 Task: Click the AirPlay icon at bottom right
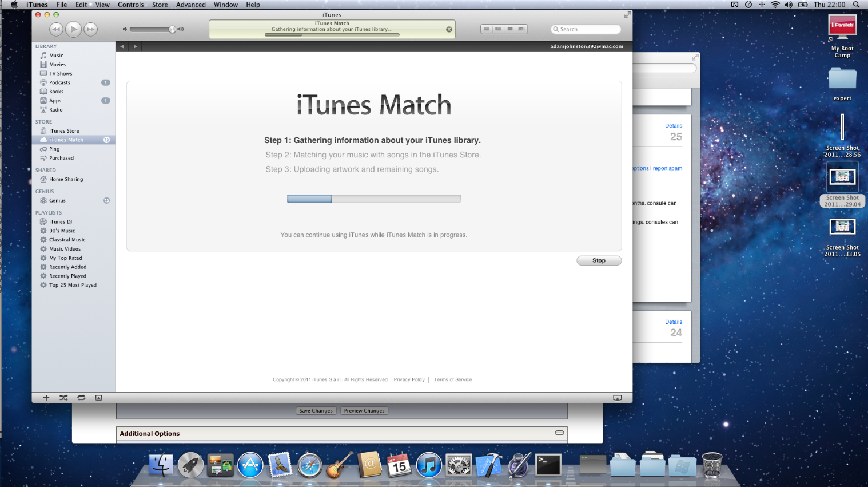(x=618, y=398)
